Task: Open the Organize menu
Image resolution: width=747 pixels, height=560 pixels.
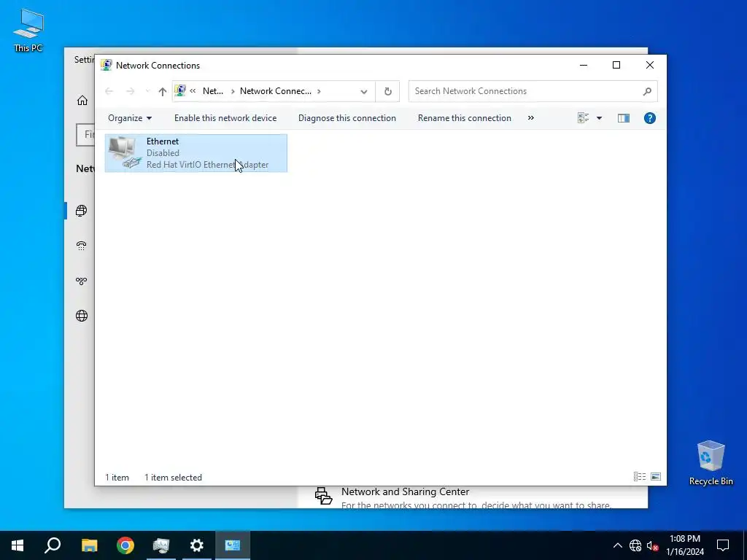Action: (130, 118)
